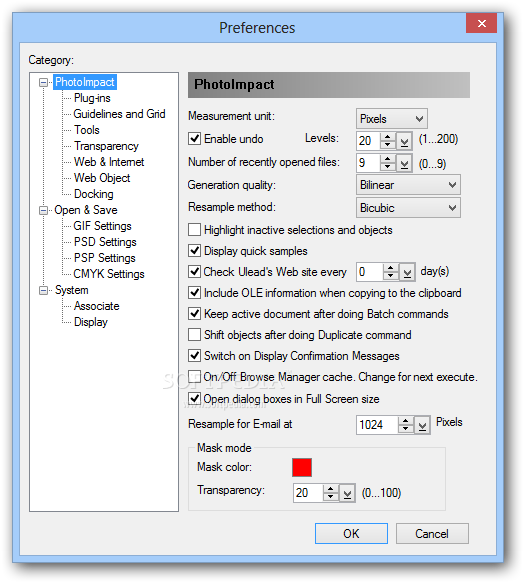Toggle Open dialog boxes Full Screen

[x=195, y=399]
